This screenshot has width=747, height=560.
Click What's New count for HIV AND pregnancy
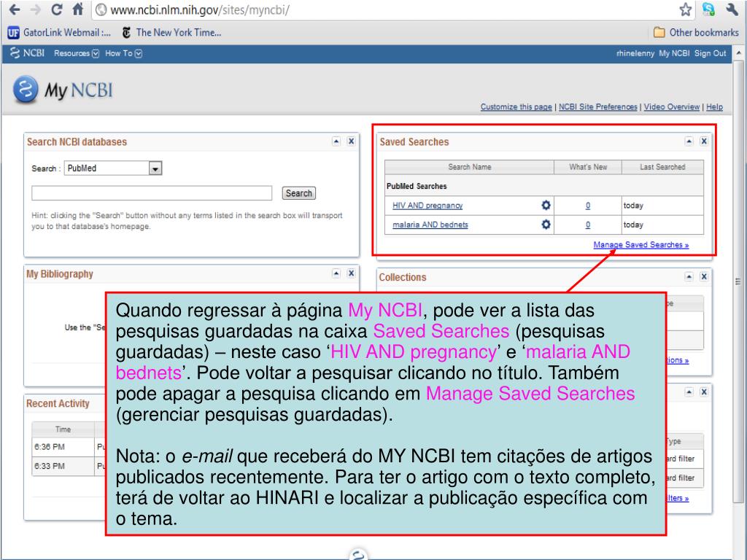588,205
